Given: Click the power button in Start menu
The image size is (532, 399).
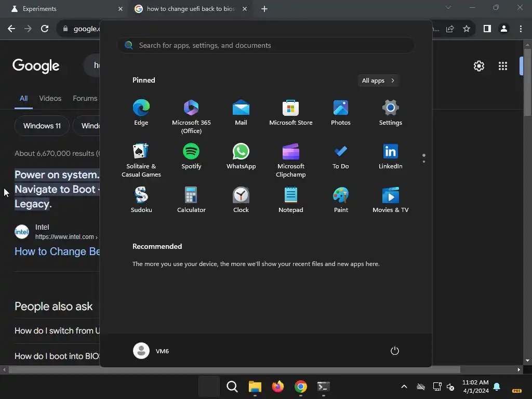Looking at the screenshot, I should click(395, 351).
